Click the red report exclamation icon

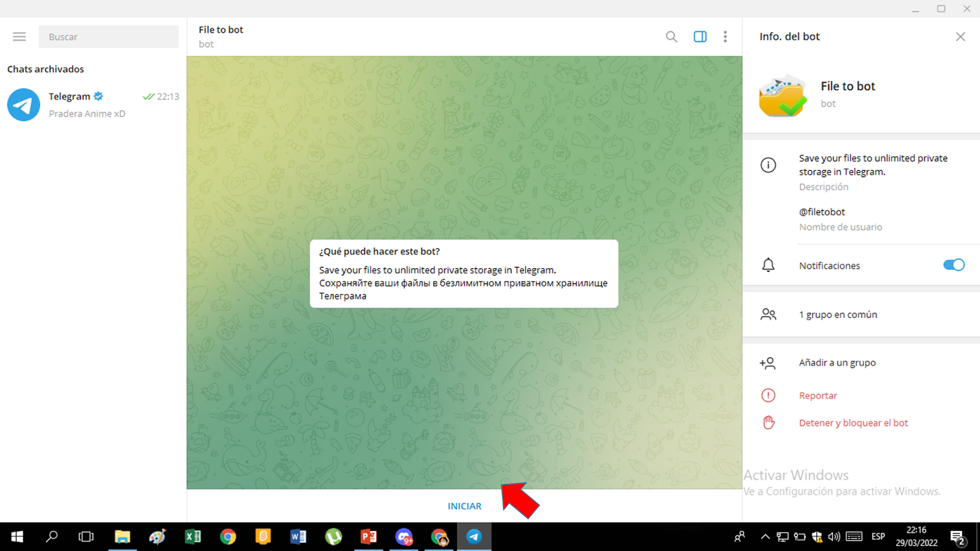[768, 395]
